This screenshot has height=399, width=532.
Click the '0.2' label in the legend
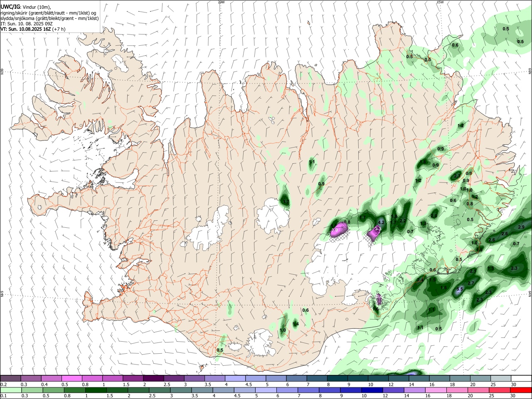[x=3, y=384]
